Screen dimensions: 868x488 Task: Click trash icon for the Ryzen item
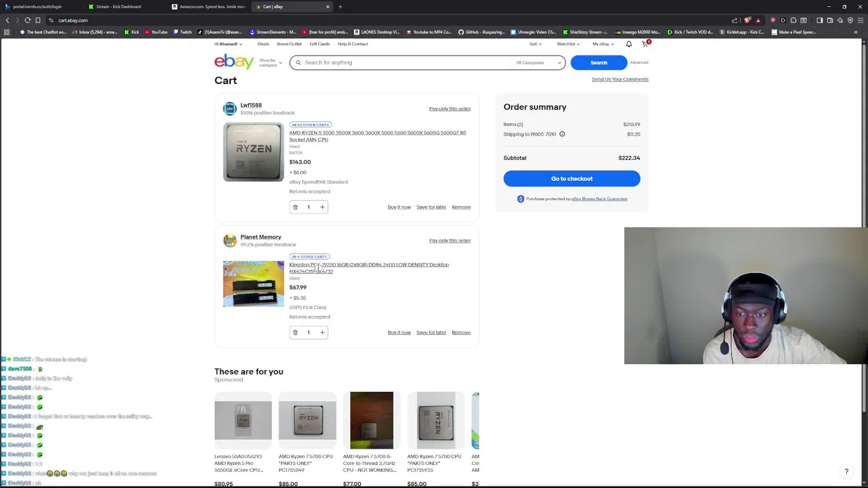(x=295, y=207)
